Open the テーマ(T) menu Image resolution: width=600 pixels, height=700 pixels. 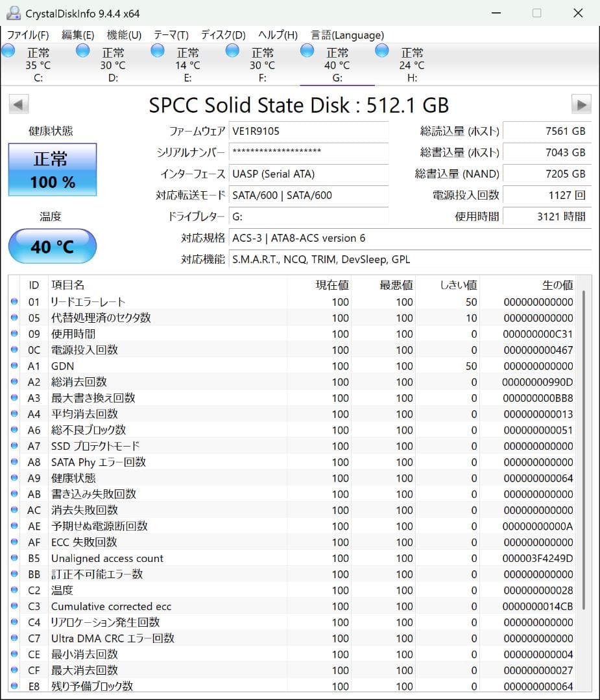coord(171,35)
